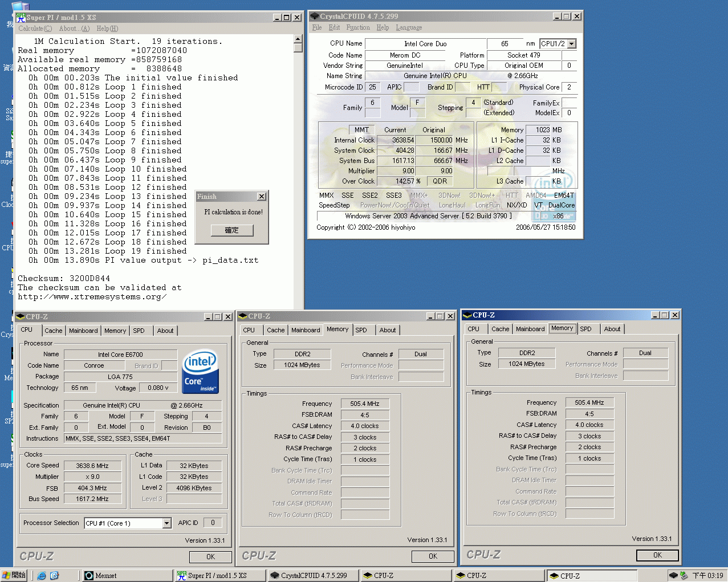Open the Start menu button
The height and width of the screenshot is (582, 728).
14,575
